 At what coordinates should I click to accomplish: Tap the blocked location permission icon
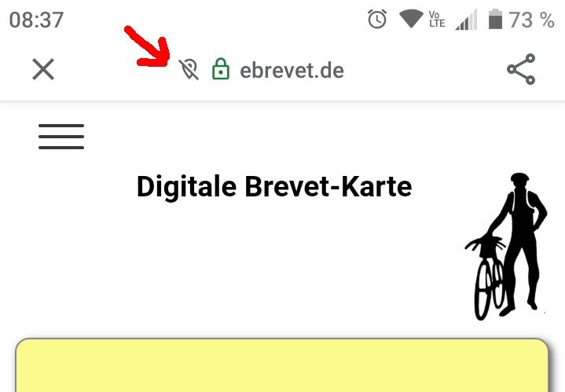coord(189,69)
